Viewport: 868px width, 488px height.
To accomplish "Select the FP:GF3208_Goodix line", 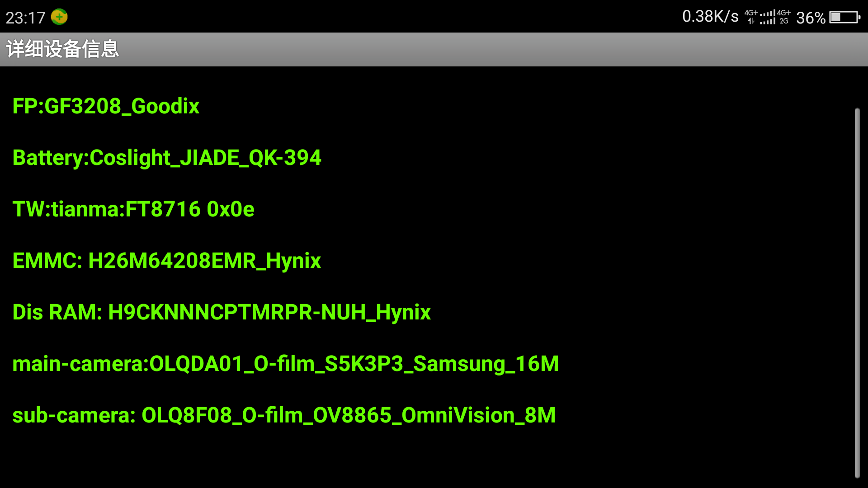I will point(106,107).
